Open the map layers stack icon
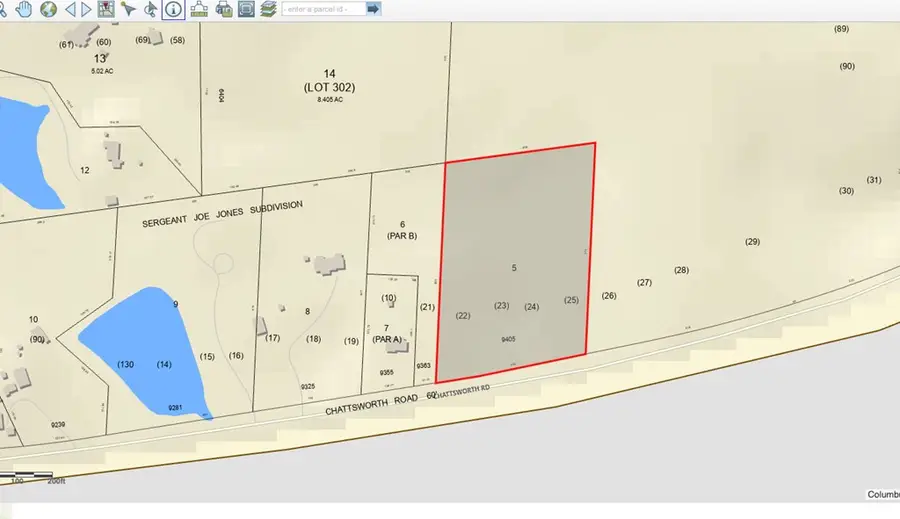The height and width of the screenshot is (519, 900). click(x=268, y=9)
